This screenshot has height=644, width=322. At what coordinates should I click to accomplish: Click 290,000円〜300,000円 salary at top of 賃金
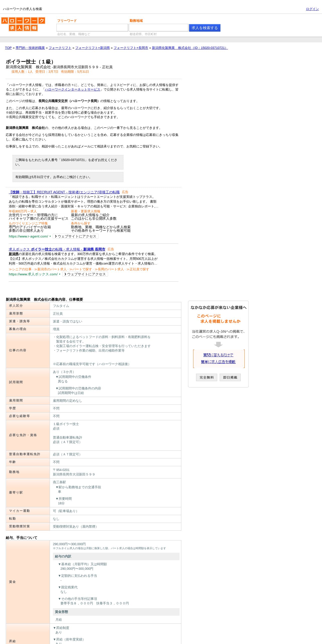pos(69,544)
